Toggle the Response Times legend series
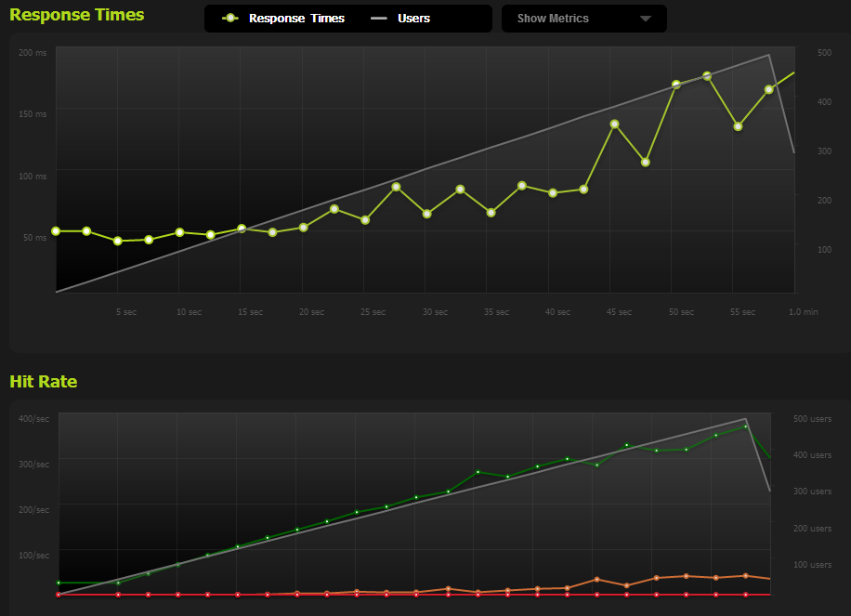The width and height of the screenshot is (851, 616). tap(283, 19)
